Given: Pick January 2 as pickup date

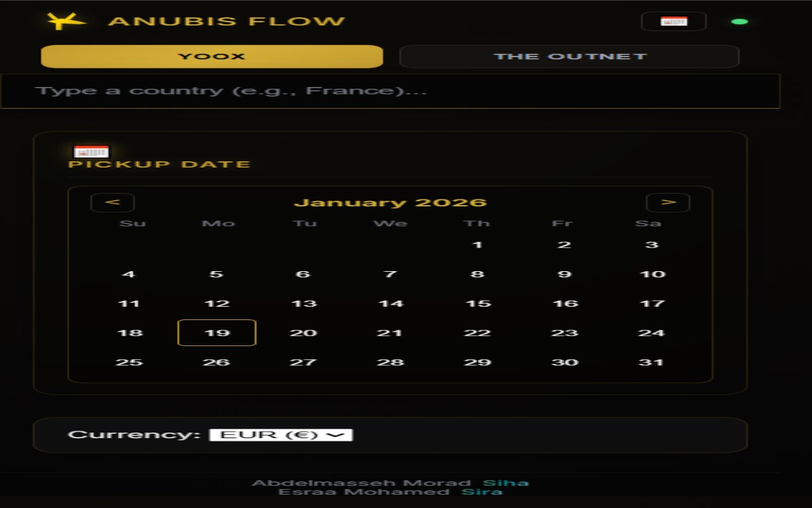Looking at the screenshot, I should tap(564, 244).
